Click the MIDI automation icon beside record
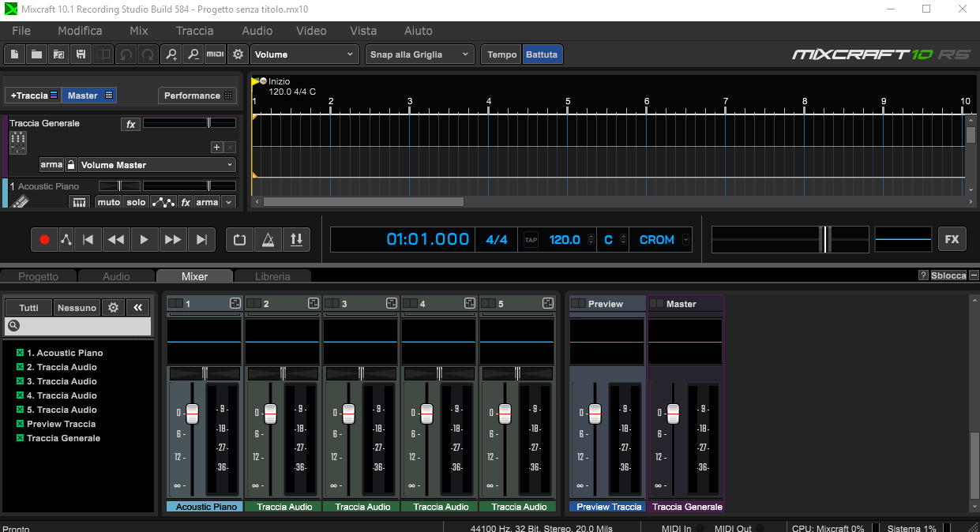This screenshot has height=532, width=980. 66,239
